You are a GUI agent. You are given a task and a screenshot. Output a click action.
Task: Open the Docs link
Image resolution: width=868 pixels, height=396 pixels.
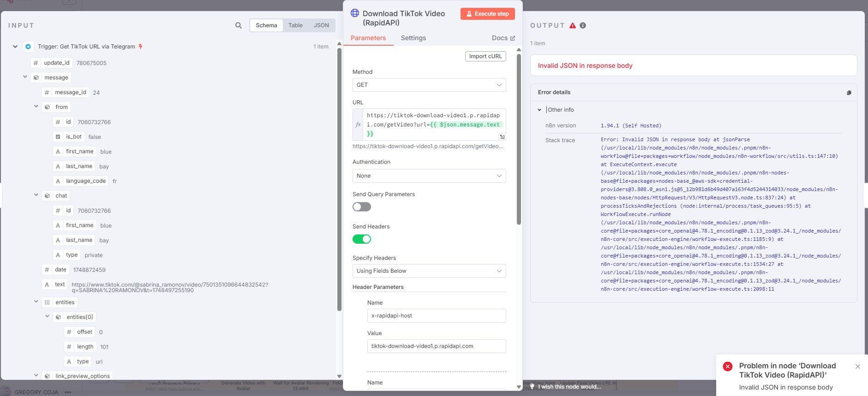(503, 38)
